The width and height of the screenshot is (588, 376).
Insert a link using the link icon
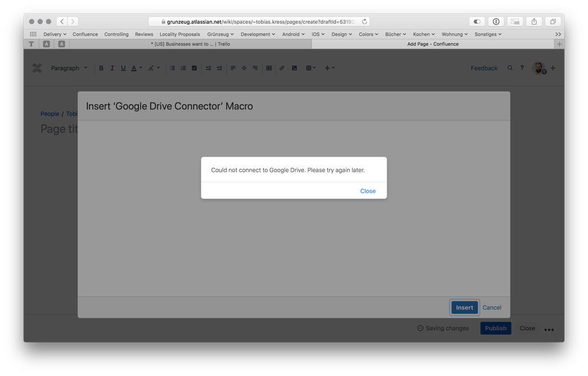tap(281, 68)
